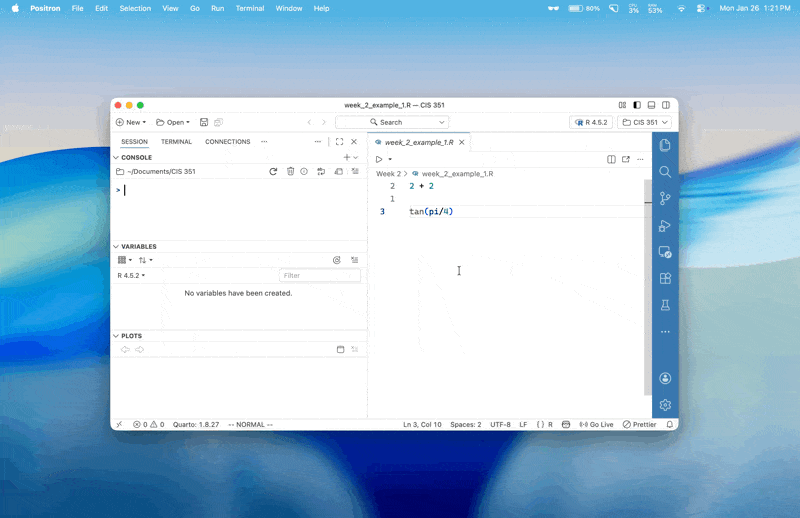Show previous plot arrow

125,350
